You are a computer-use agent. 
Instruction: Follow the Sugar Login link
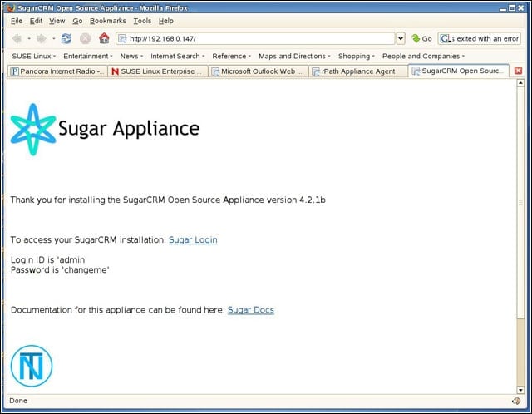click(x=193, y=240)
